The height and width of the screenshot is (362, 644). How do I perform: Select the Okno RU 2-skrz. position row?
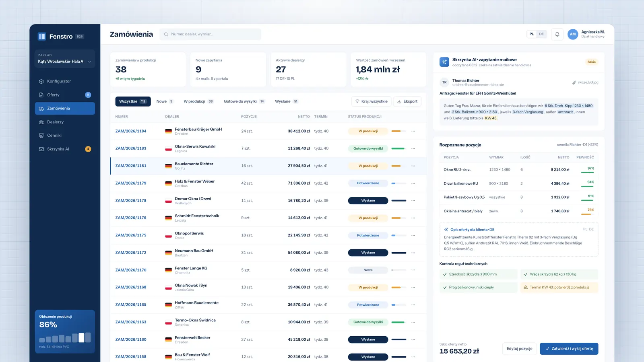(519, 170)
